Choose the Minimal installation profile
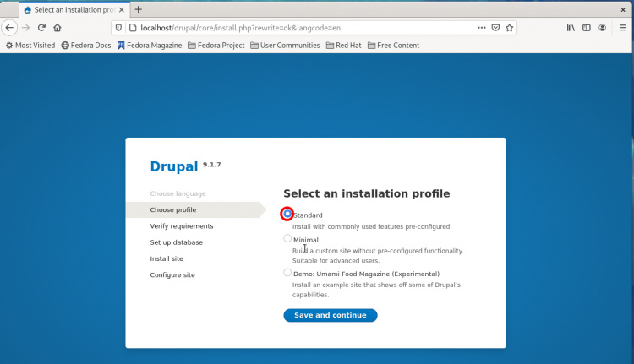The width and height of the screenshot is (634, 364). coord(287,239)
